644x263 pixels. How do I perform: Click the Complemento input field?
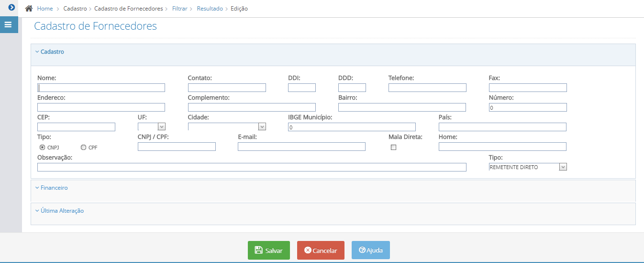tap(252, 107)
